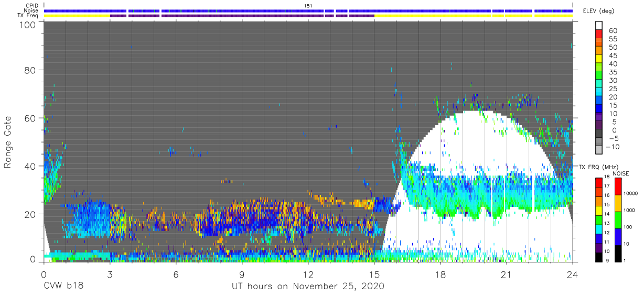Click the Noise row label at top left
This screenshot has width=644, height=297.
tap(32, 10)
